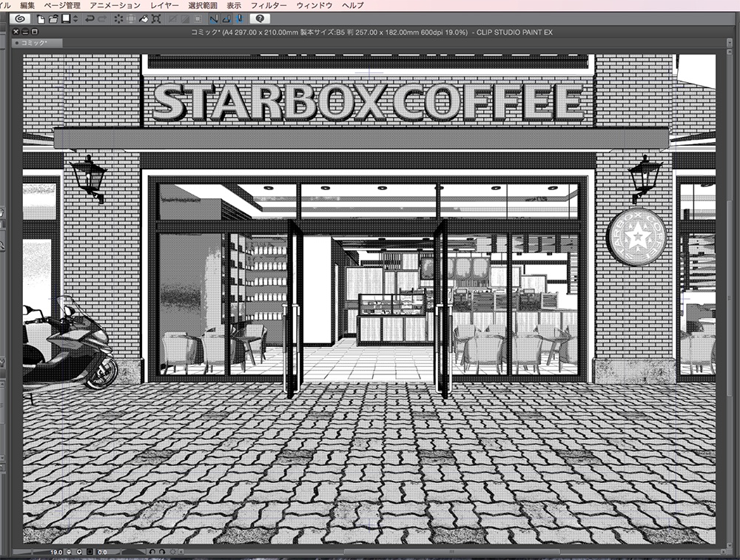The width and height of the screenshot is (740, 560).
Task: Open the アニメーション menu
Action: (115, 5)
